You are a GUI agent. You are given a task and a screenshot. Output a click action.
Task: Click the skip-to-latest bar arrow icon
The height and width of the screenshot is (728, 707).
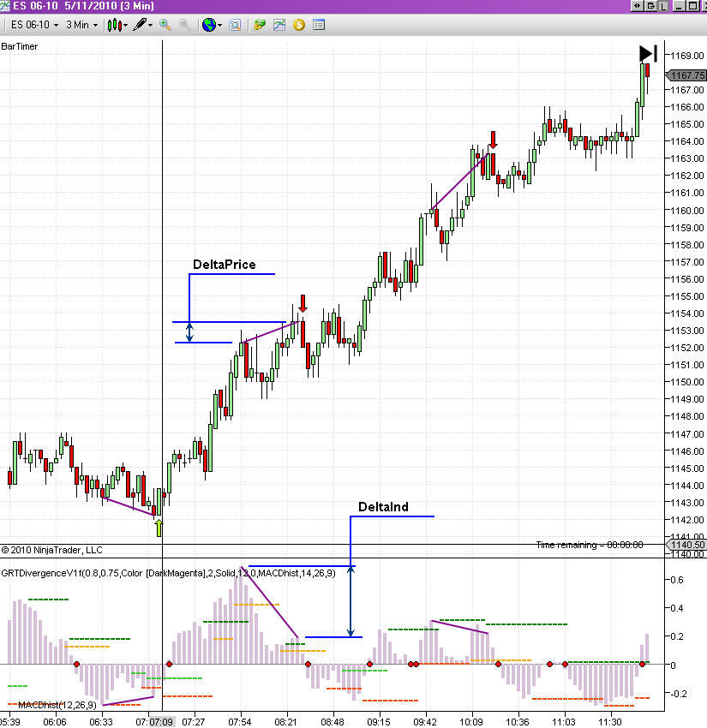pos(648,53)
